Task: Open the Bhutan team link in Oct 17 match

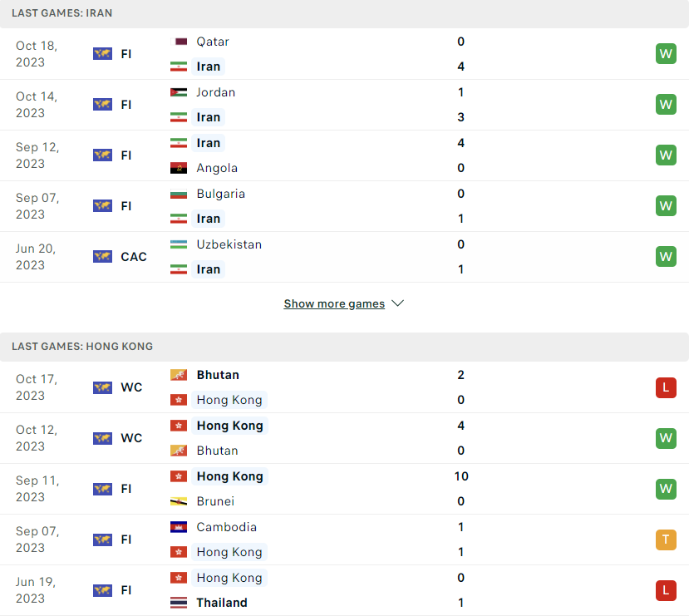Action: pos(218,375)
